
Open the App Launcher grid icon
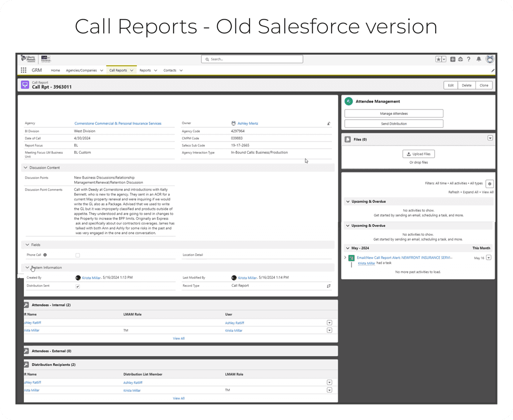point(24,70)
